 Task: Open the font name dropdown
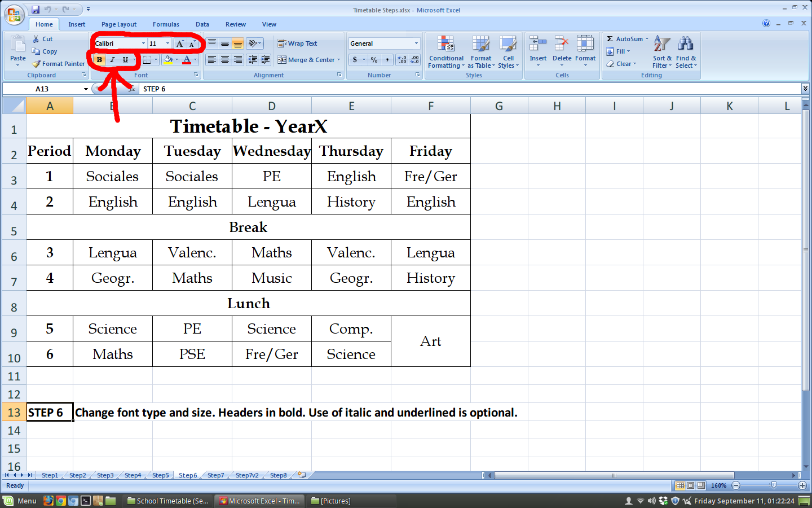(143, 43)
